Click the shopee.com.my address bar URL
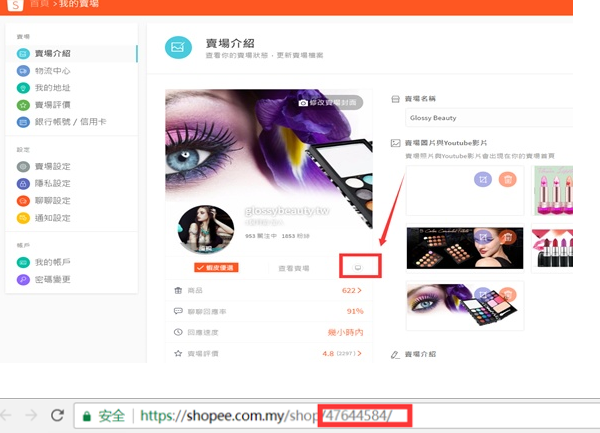 tap(266, 416)
